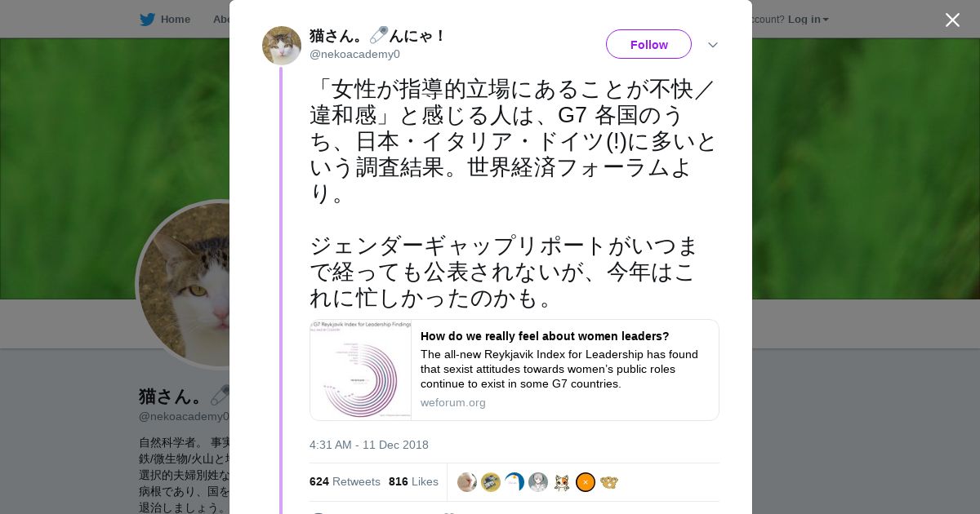This screenshot has height=514, width=980.
Task: Open the @nekoacademy0 handle in tweet header
Action: [354, 54]
